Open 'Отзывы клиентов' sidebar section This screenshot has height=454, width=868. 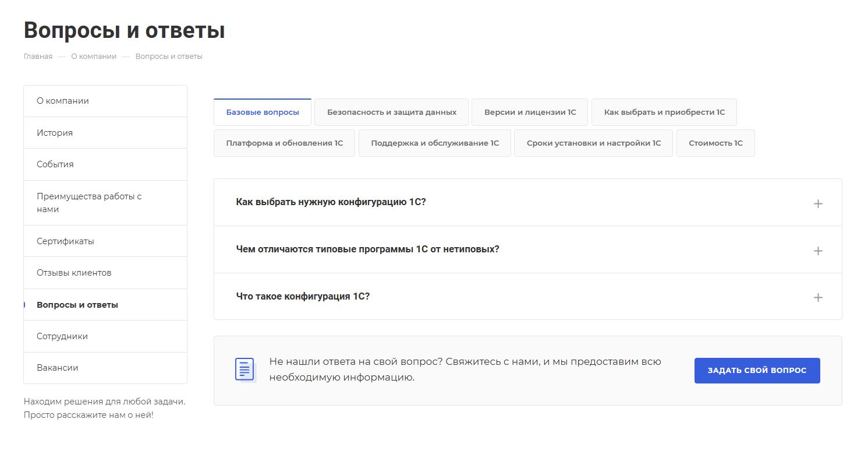click(74, 273)
